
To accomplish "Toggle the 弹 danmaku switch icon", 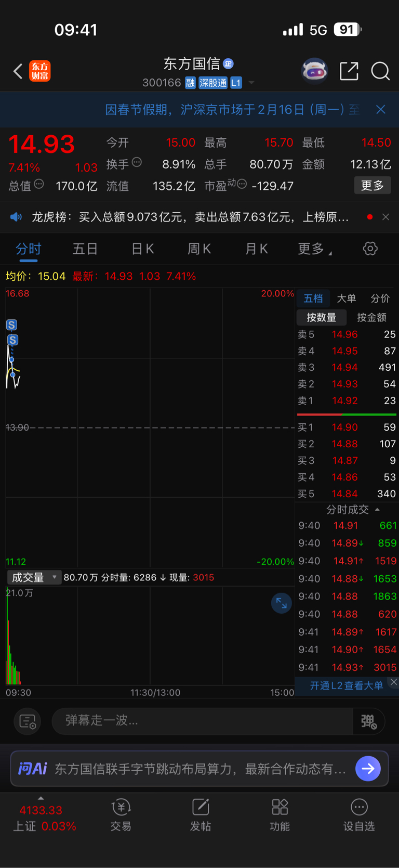I will point(369,721).
